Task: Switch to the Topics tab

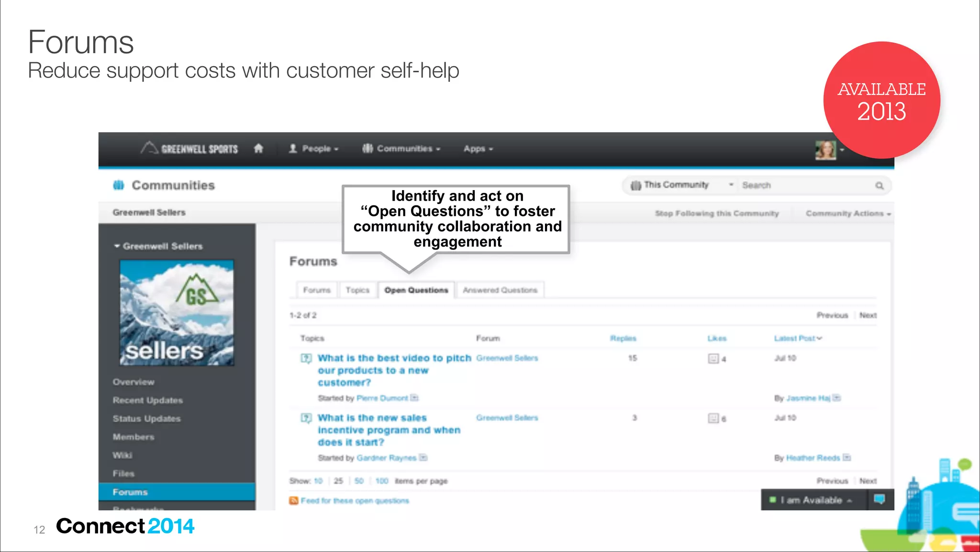Action: point(357,290)
